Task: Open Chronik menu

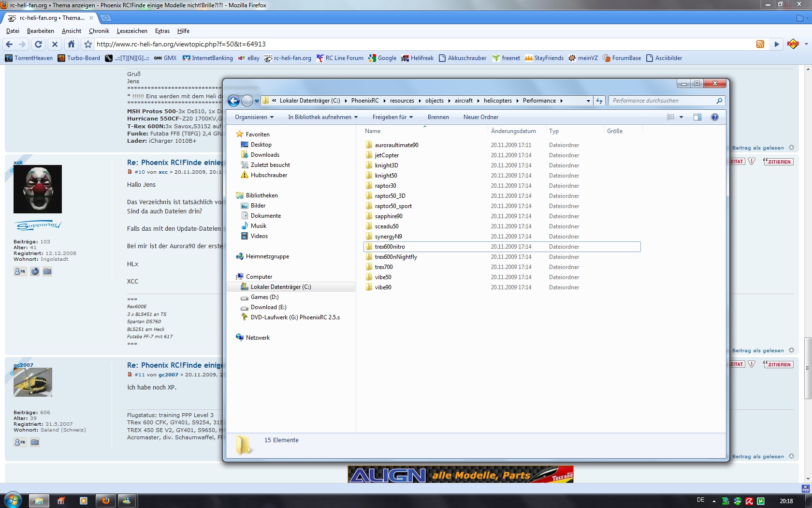Action: (x=99, y=31)
